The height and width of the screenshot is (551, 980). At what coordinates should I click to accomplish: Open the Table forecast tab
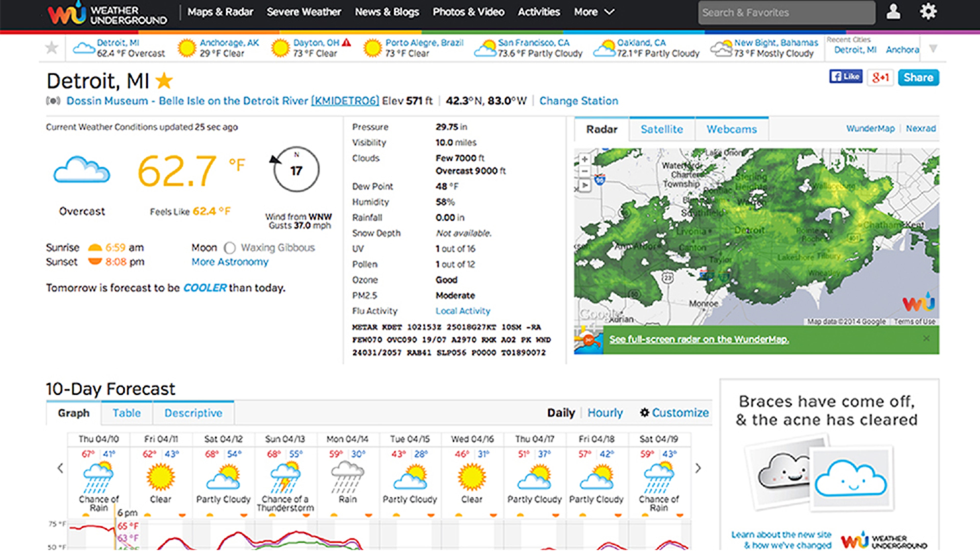pos(127,413)
